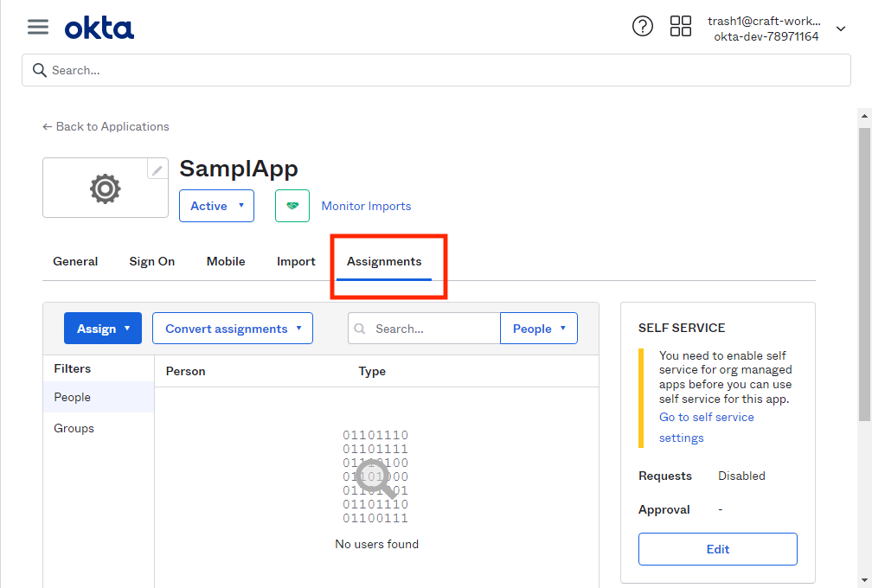
Task: Open the apps grid icon
Action: coord(680,26)
